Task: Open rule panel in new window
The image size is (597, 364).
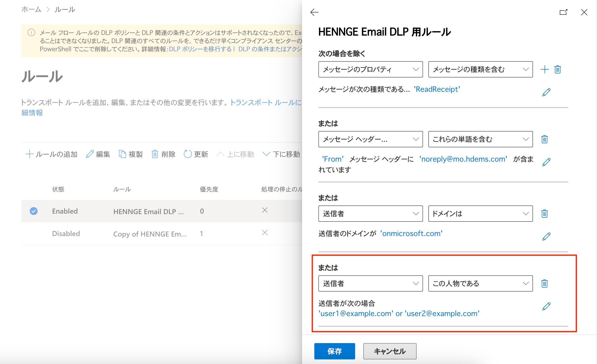Action: pyautogui.click(x=563, y=12)
